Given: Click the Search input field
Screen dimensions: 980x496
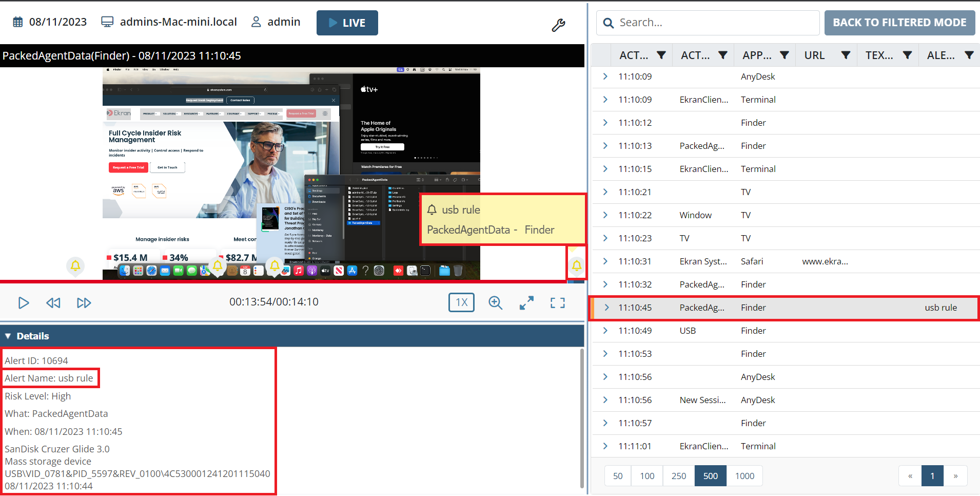Looking at the screenshot, I should pyautogui.click(x=713, y=23).
